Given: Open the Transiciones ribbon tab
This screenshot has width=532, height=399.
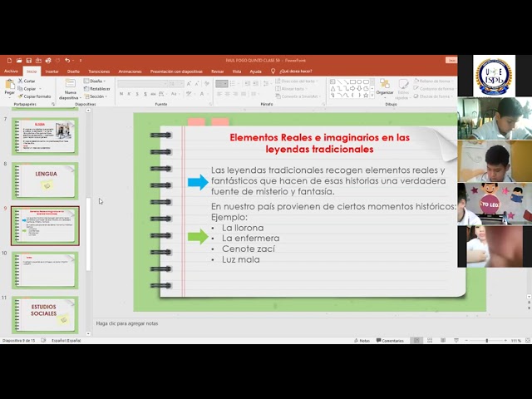Looking at the screenshot, I should point(98,71).
